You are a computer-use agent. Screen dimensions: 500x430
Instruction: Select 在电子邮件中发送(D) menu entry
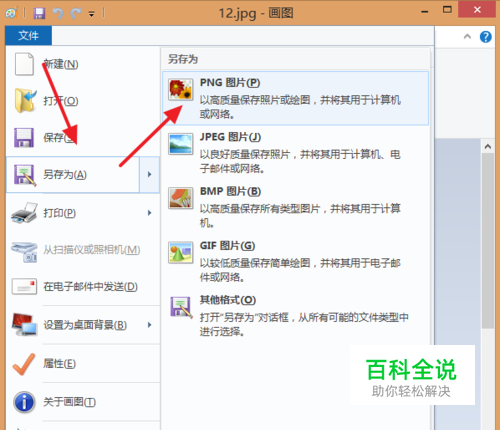point(83,287)
